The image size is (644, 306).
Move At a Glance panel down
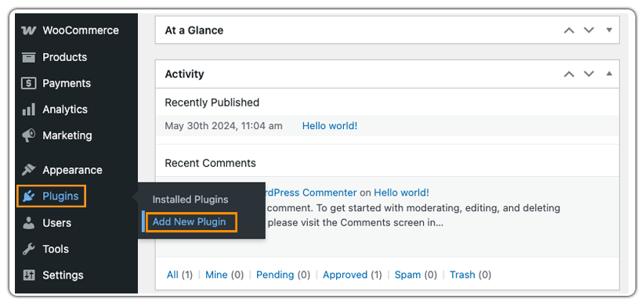click(589, 31)
